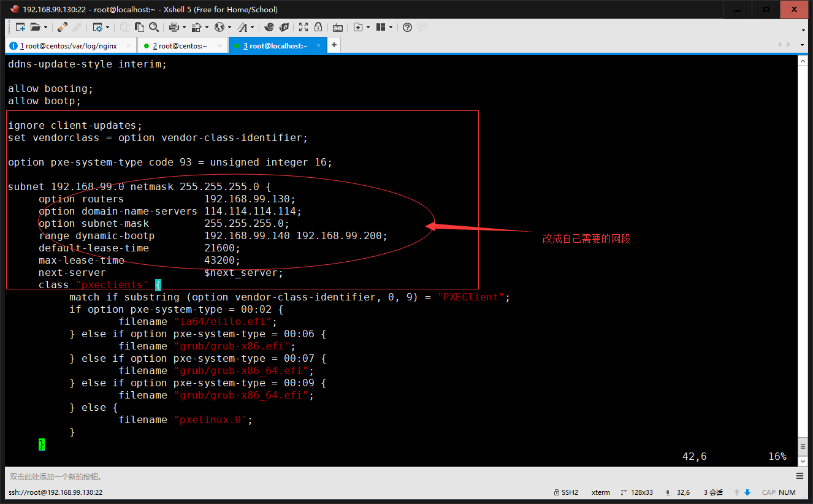Click the keyboard key-mapping icon

[337, 27]
